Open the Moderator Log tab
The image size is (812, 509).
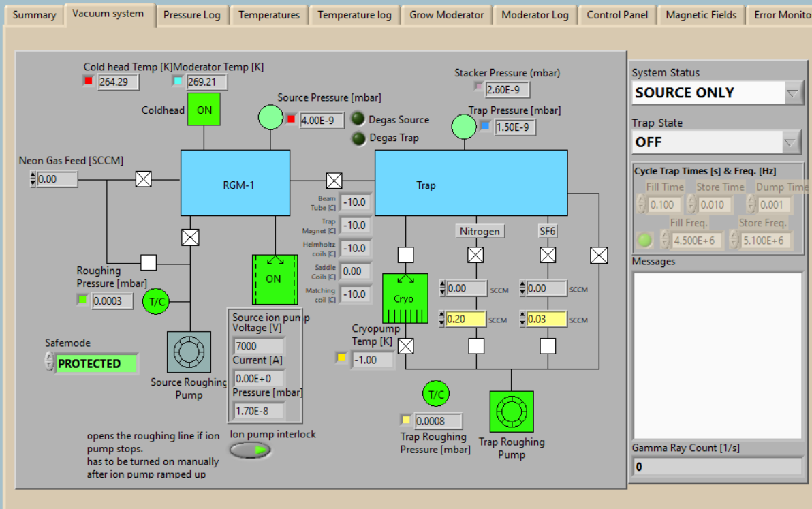[535, 15]
